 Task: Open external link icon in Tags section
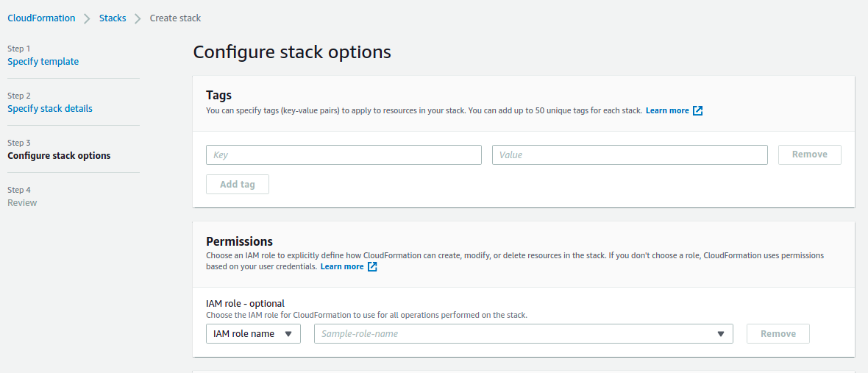click(x=698, y=110)
